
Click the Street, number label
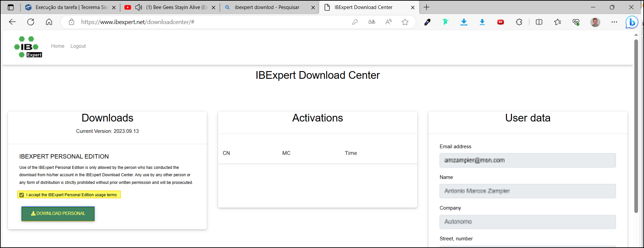click(x=456, y=239)
